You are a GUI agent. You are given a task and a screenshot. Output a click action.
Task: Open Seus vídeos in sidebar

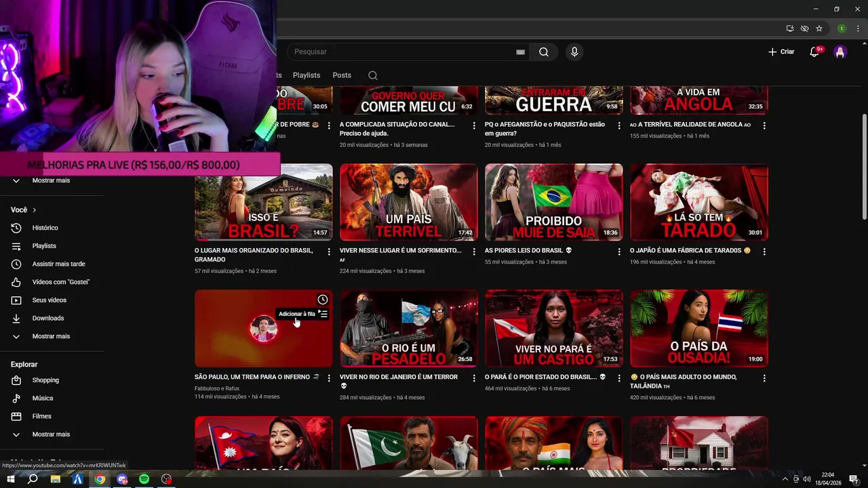pos(50,300)
